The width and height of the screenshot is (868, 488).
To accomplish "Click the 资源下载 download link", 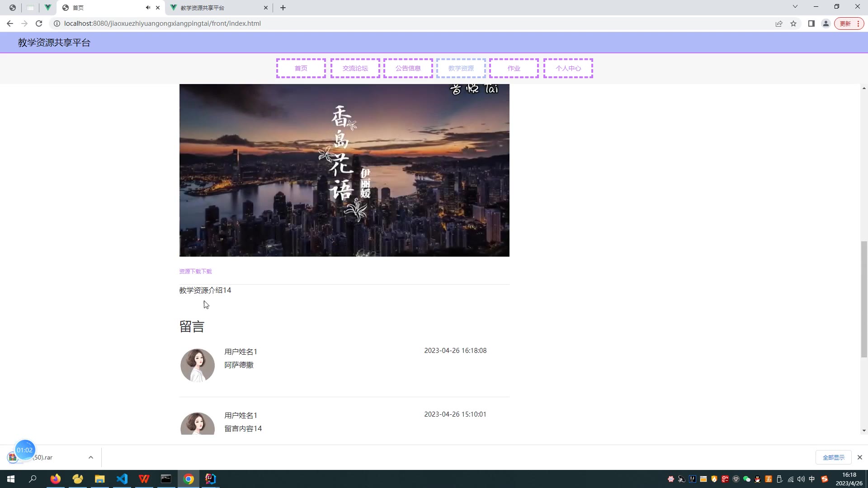I will tap(195, 272).
